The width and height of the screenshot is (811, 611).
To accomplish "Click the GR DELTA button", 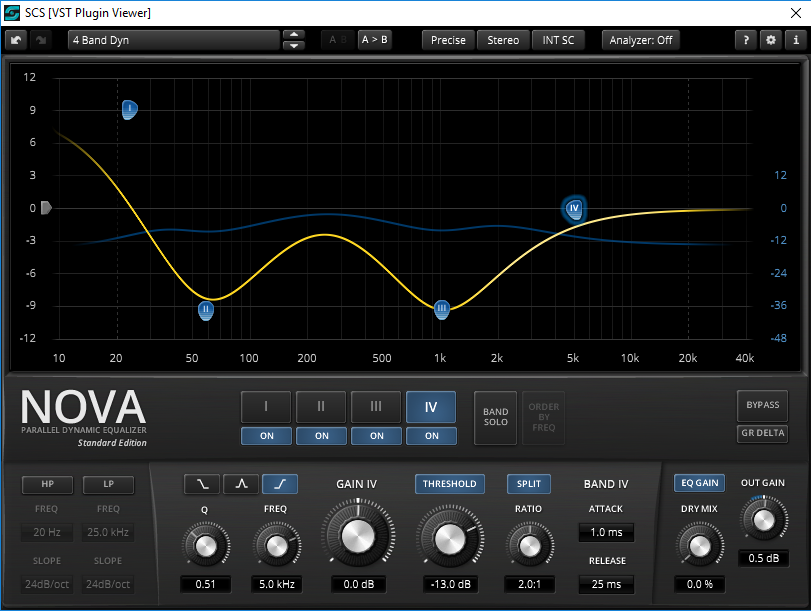I will (x=762, y=433).
